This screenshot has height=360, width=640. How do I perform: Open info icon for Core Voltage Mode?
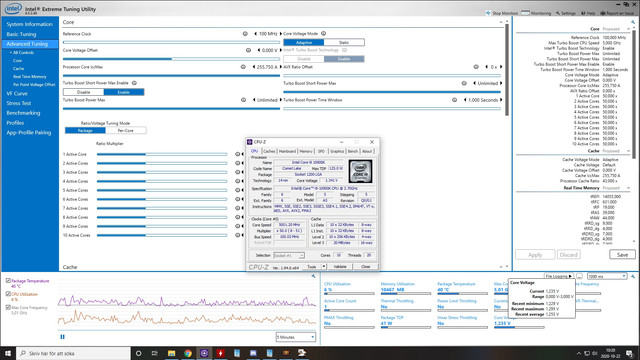click(x=323, y=33)
